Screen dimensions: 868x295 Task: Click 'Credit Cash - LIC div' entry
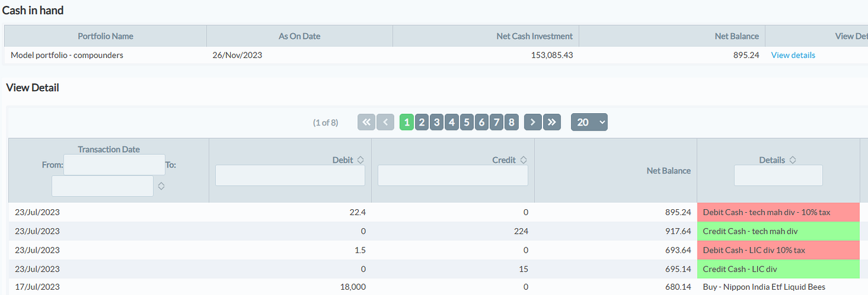[x=778, y=269]
